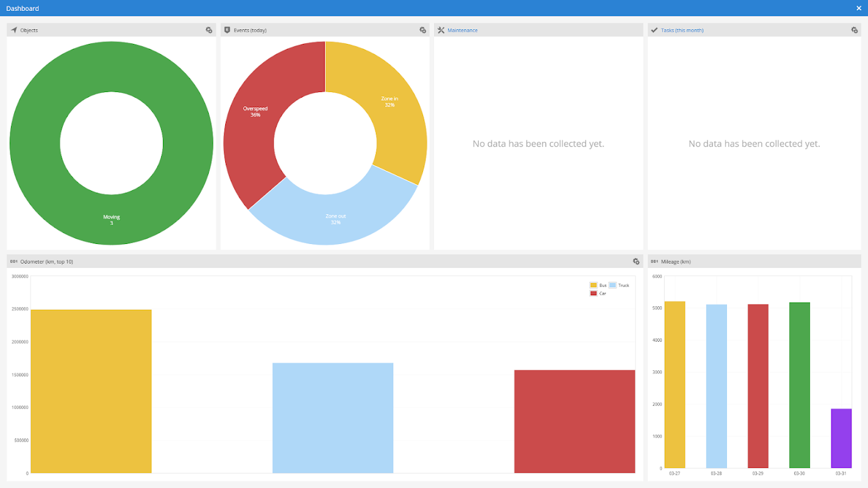Toggle Truck series in odometer legend
The height and width of the screenshot is (488, 868).
[619, 285]
